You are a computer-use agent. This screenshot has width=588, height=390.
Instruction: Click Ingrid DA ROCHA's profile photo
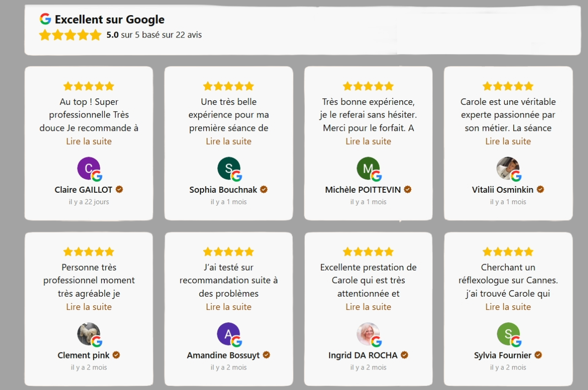pos(368,334)
